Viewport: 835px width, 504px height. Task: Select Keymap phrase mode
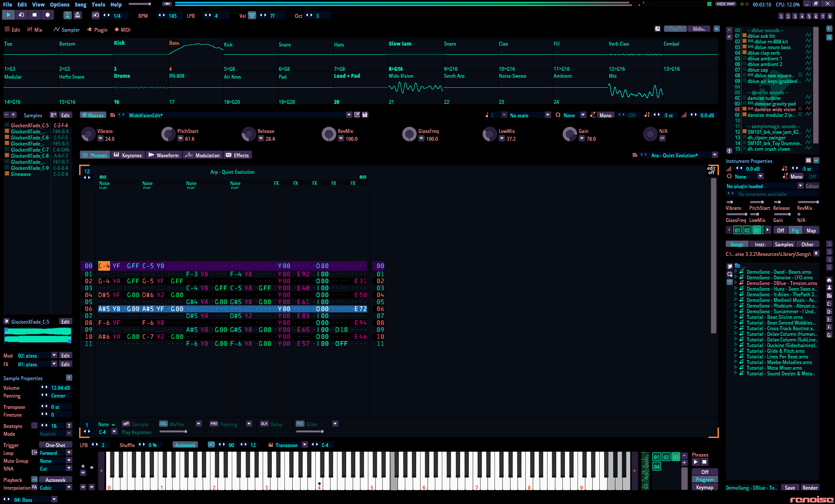(705, 487)
